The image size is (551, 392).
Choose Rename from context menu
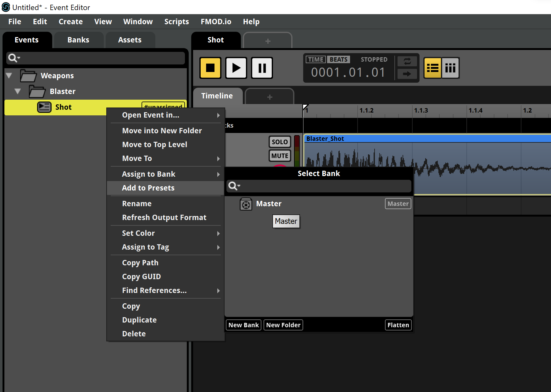[x=166, y=204]
